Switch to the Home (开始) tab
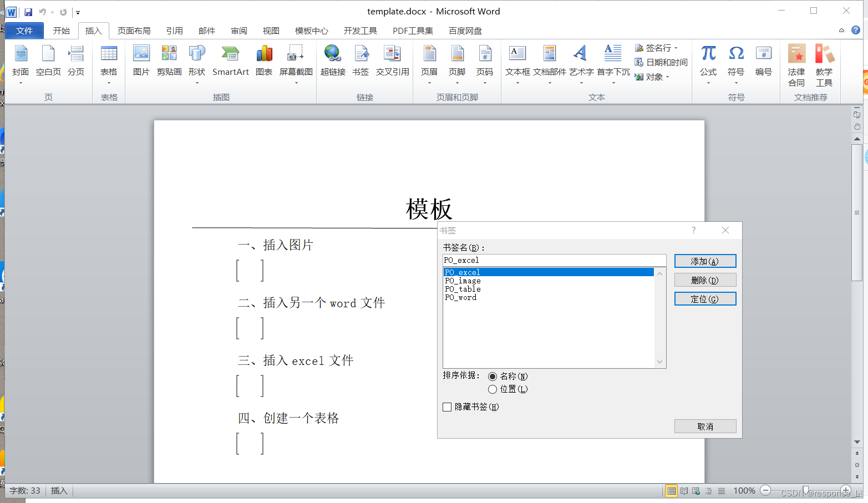The height and width of the screenshot is (503, 868). [61, 31]
